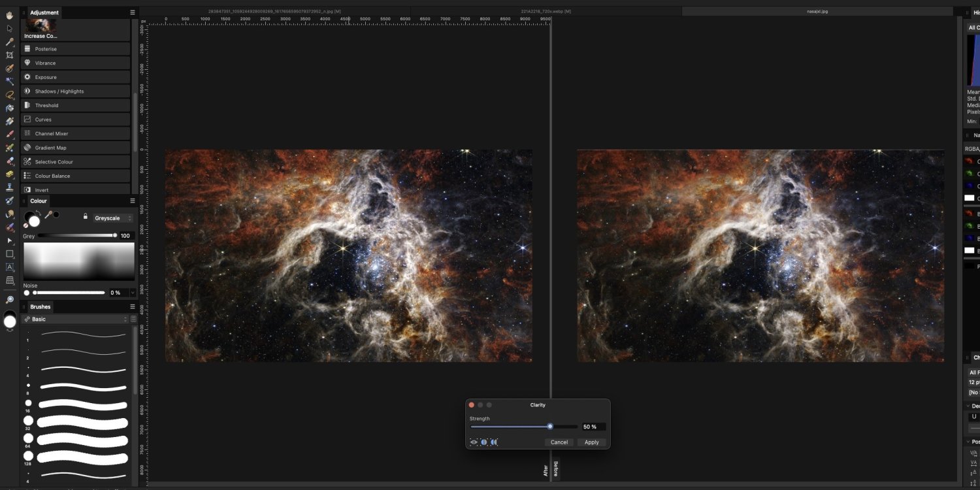Open the Greyscale colour mode dropdown
Screen dimensions: 980x490
coord(112,218)
